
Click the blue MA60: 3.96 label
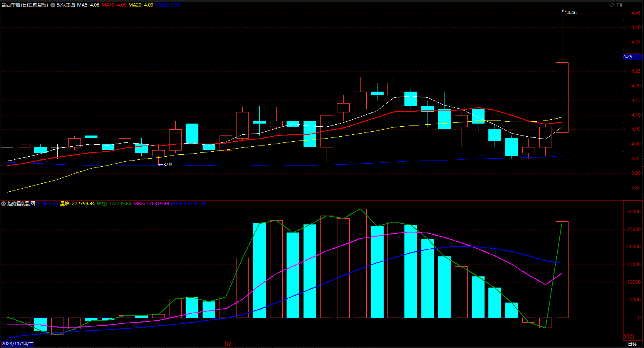coord(168,5)
